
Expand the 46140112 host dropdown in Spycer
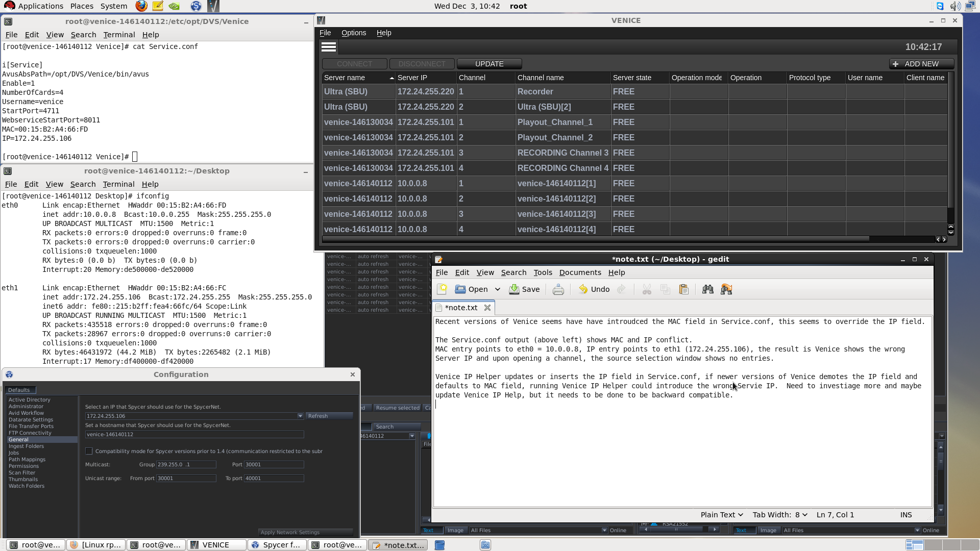click(412, 436)
